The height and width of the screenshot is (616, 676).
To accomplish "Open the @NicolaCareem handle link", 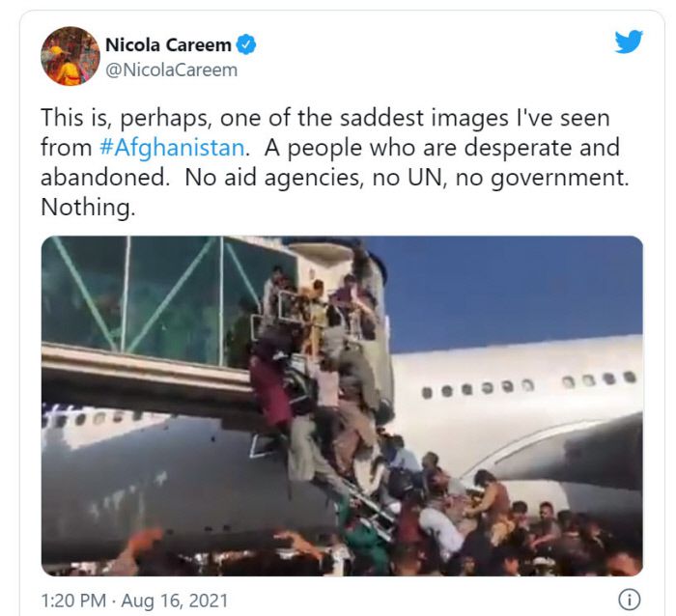I will 172,70.
